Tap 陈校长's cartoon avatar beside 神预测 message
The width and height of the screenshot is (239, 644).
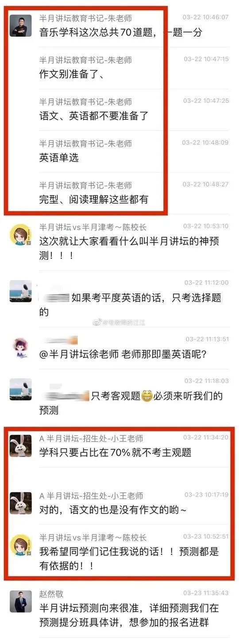[20, 234]
